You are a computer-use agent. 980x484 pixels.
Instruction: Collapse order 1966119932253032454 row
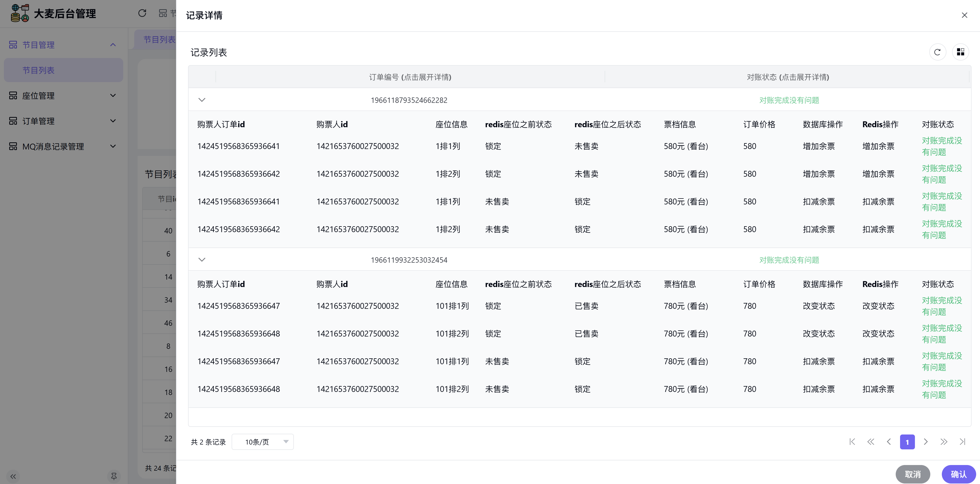(x=202, y=260)
